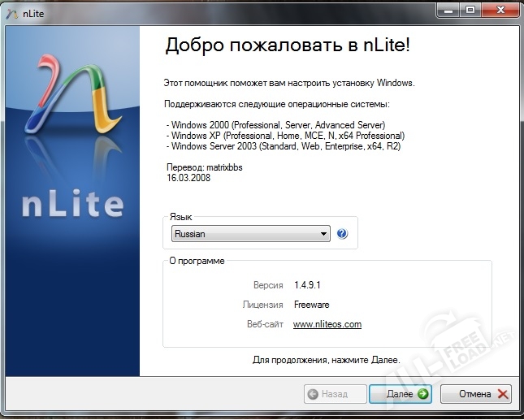Image resolution: width=524 pixels, height=420 pixels.
Task: Maximize the nLite window
Action: pos(469,9)
